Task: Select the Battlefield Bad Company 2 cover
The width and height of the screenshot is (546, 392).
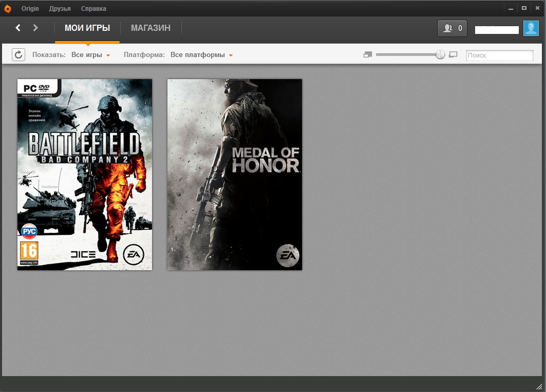Action: pyautogui.click(x=85, y=175)
